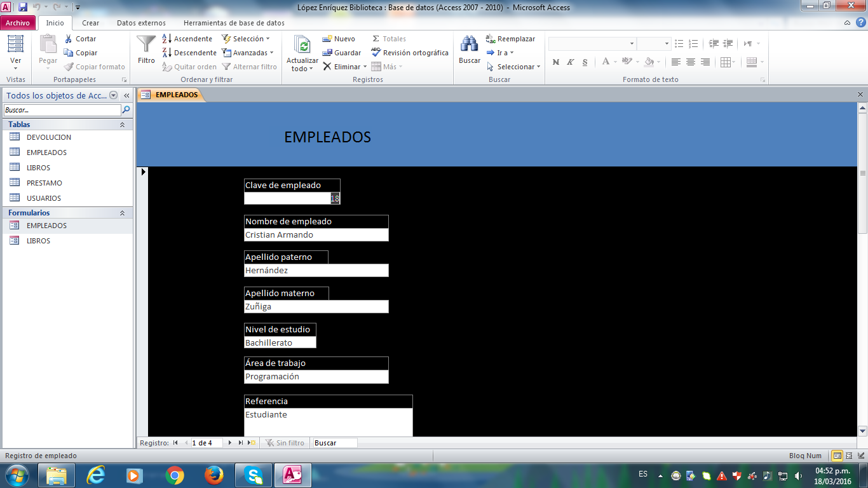Viewport: 868px width, 488px height.
Task: Open font name combo box
Action: tap(592, 44)
